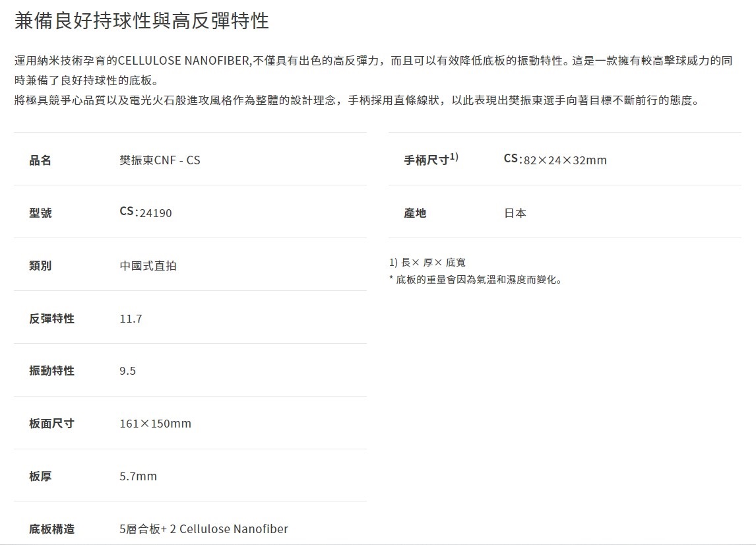756x545 pixels.
Task: Click the 產地 label
Action: click(x=415, y=212)
